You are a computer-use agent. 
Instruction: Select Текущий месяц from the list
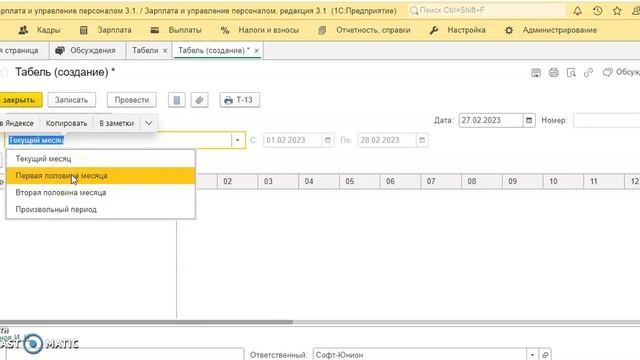100,158
